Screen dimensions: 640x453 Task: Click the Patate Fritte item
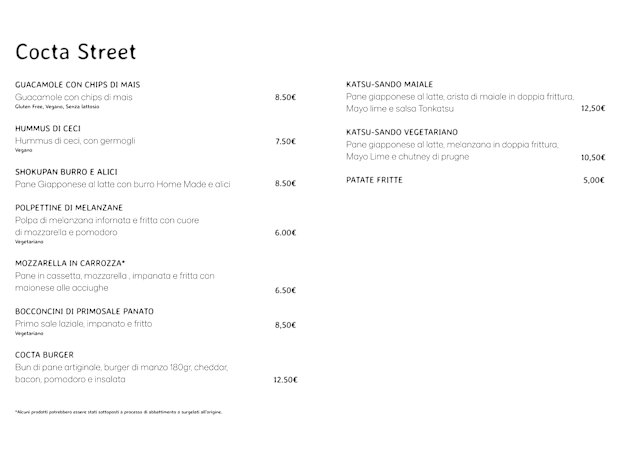375,180
